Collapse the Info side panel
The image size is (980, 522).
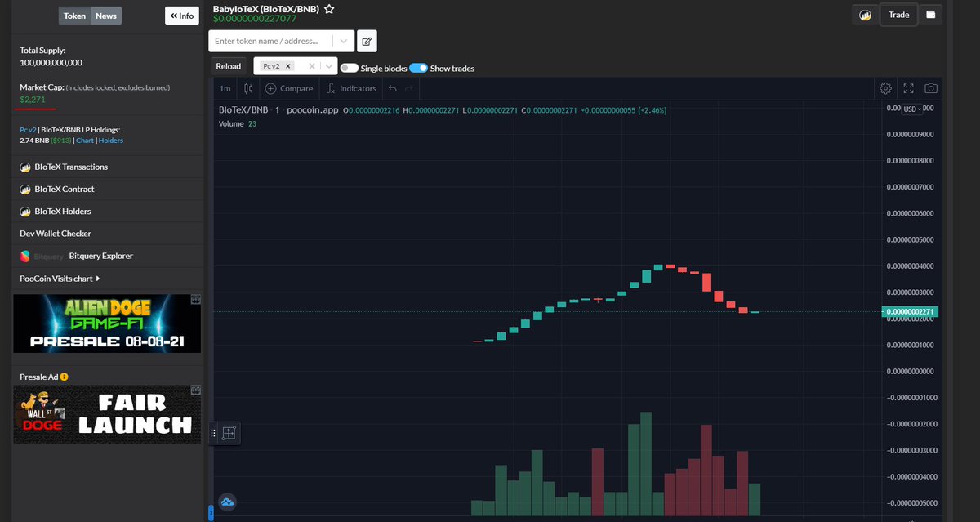click(x=182, y=16)
